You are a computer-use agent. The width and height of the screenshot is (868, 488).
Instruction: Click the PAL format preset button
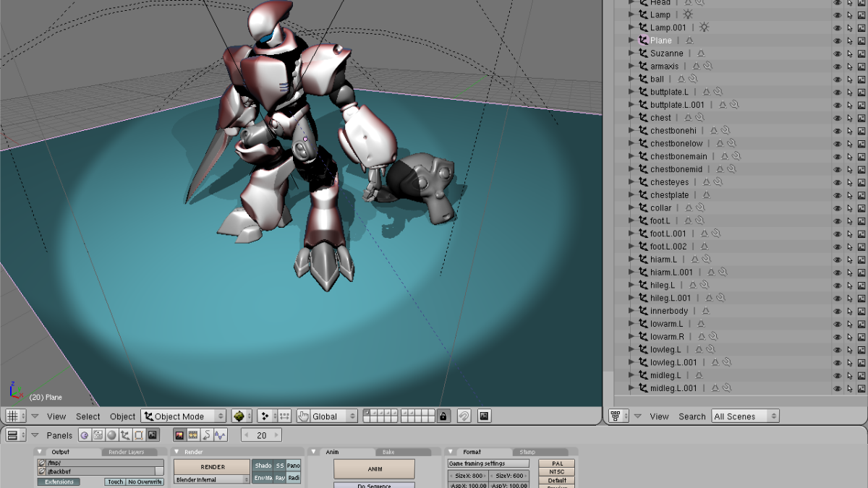coord(556,463)
